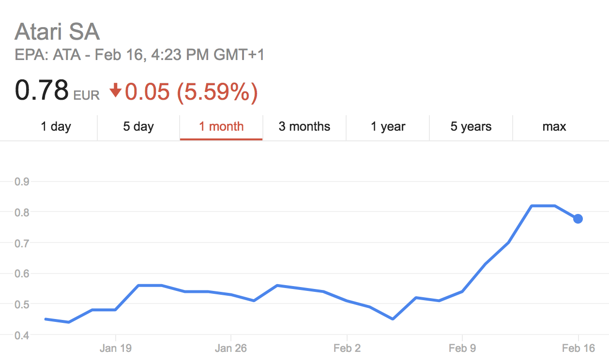This screenshot has width=609, height=364.
Task: Click the Feb 9 date axis label
Action: (x=462, y=348)
